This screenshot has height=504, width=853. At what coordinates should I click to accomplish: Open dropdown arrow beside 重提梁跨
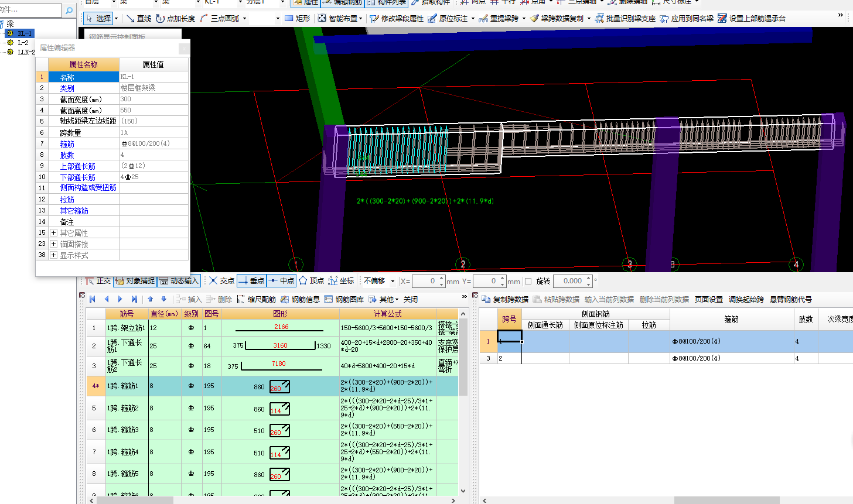click(x=524, y=19)
